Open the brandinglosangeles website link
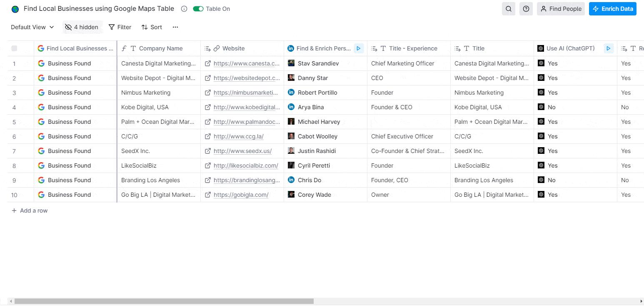644x306 pixels. [x=247, y=180]
